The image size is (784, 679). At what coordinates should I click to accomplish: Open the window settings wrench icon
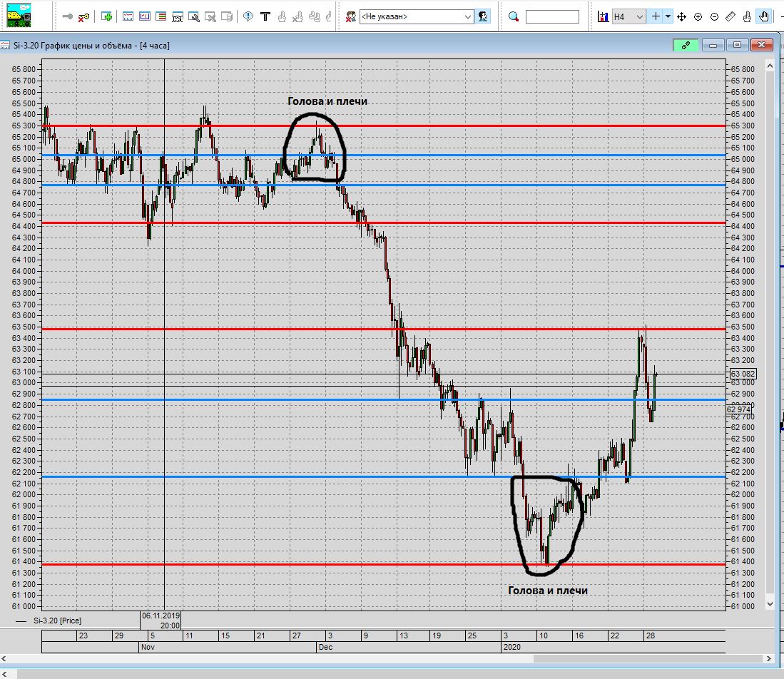[194, 17]
